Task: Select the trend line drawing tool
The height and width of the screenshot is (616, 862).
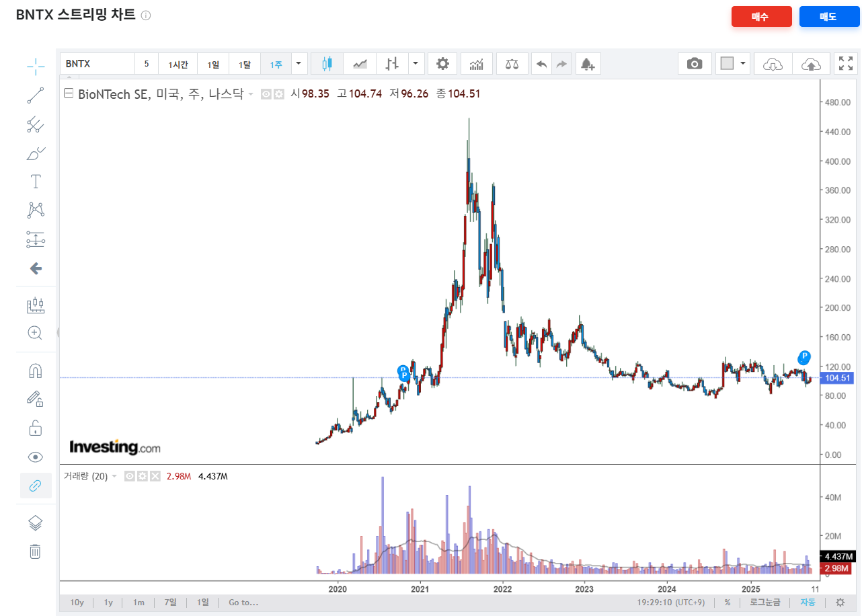Action: pos(36,95)
